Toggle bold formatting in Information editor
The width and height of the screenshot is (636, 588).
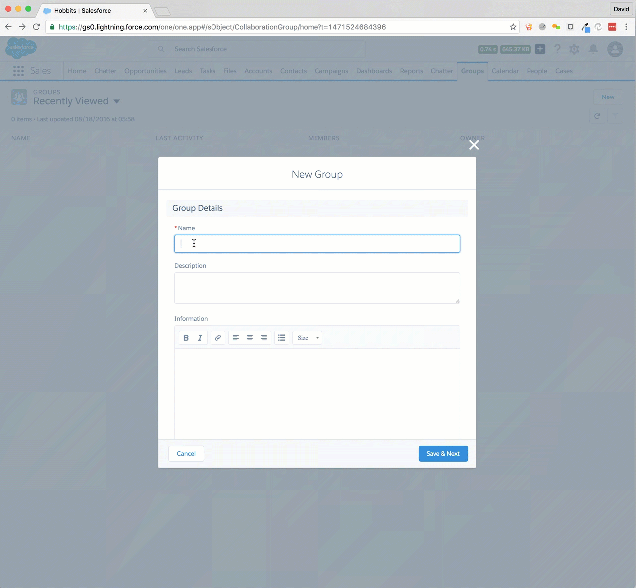coord(186,338)
